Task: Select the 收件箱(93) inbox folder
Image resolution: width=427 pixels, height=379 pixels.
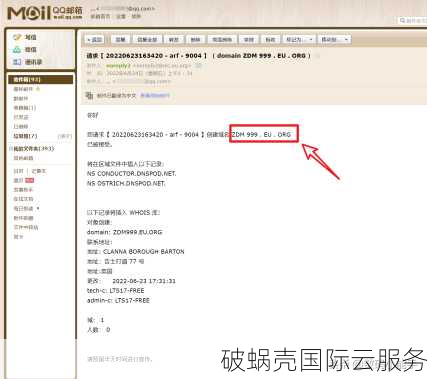Action: click(40, 79)
